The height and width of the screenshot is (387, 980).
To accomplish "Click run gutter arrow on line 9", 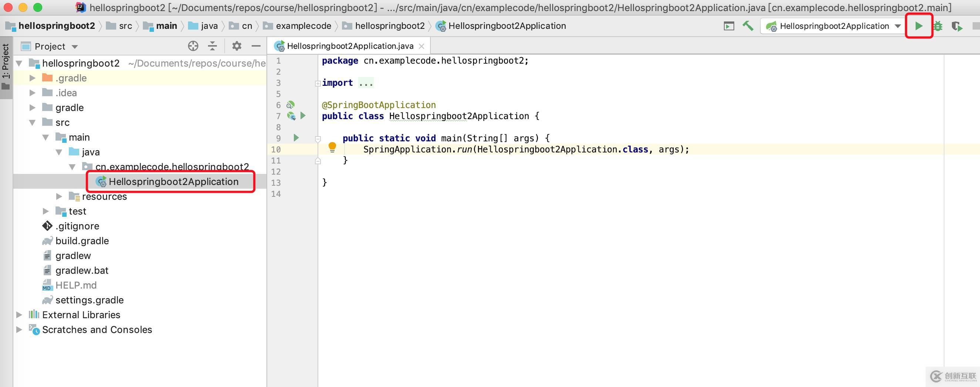I will (296, 138).
